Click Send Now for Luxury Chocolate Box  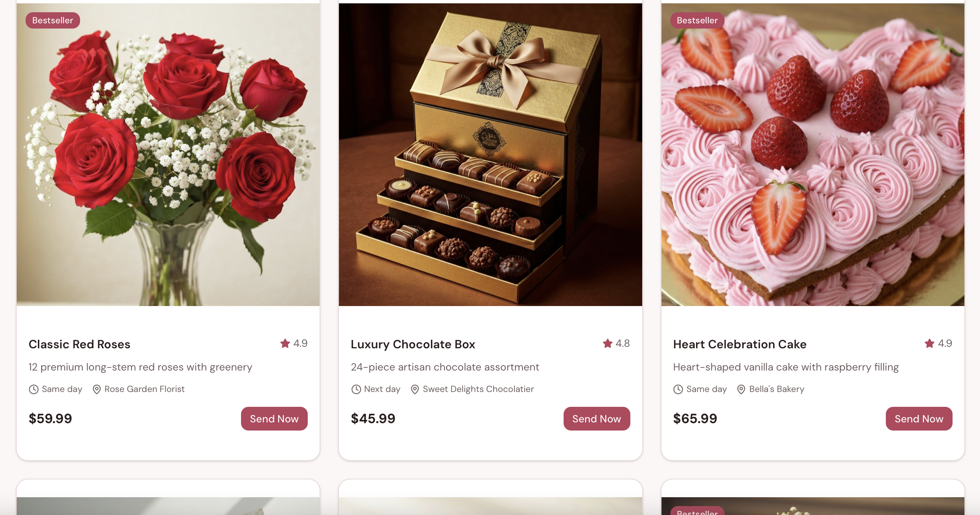[x=597, y=419]
